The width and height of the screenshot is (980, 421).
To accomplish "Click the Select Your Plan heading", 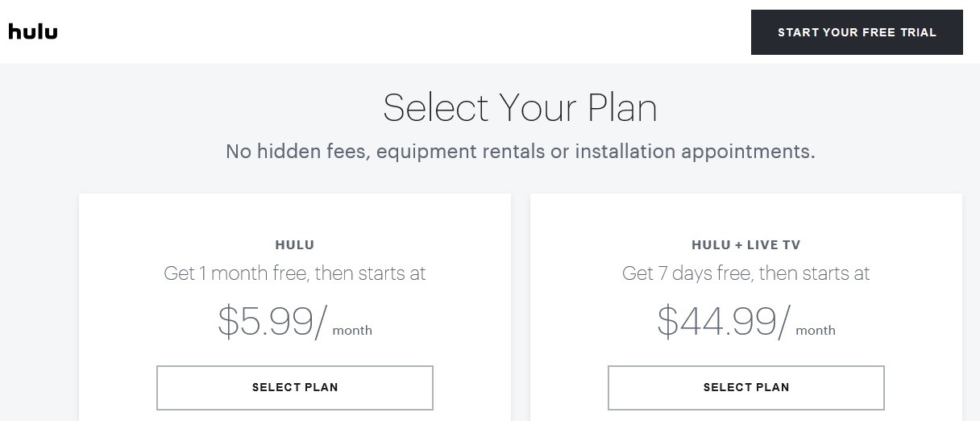I will pos(520,108).
